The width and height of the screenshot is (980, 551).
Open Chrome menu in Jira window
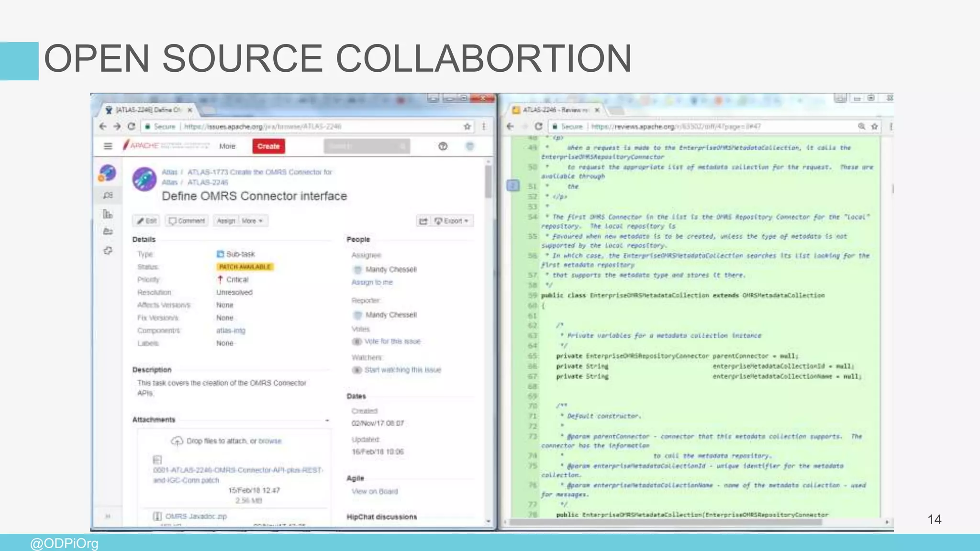click(x=484, y=126)
